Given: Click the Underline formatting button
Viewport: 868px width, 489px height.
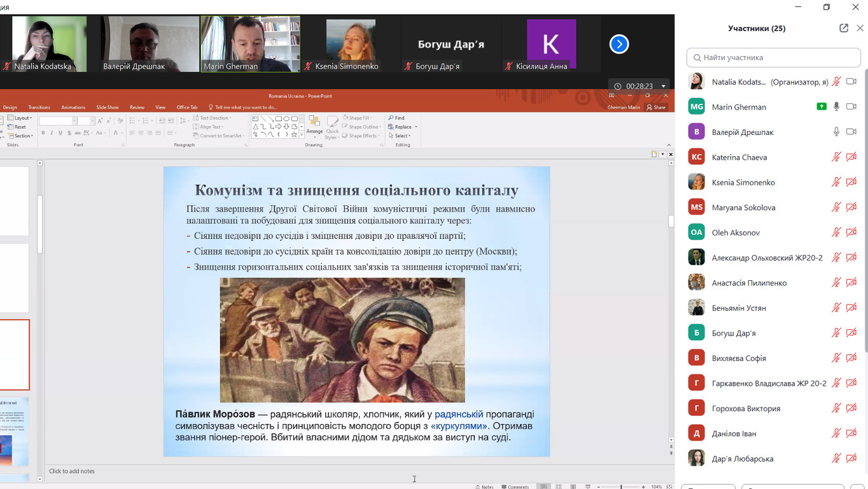Looking at the screenshot, I should [x=60, y=132].
